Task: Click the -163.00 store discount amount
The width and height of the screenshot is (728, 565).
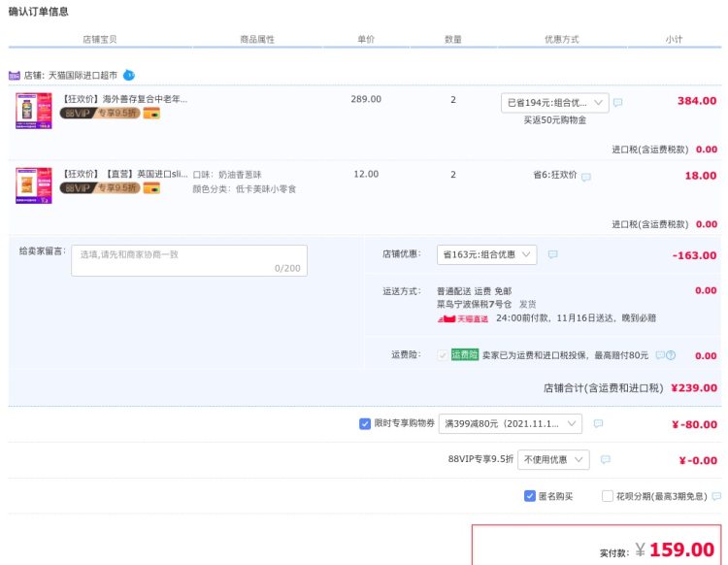Action: click(694, 255)
